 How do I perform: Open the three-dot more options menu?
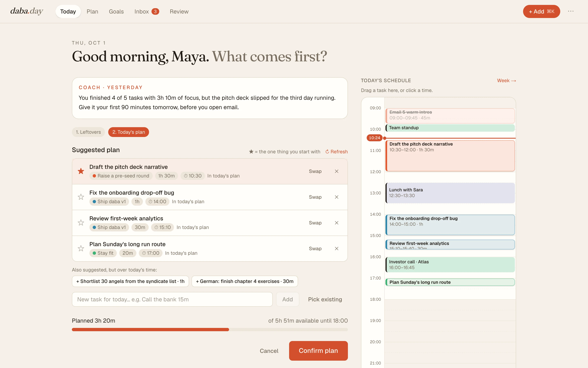[x=571, y=11]
